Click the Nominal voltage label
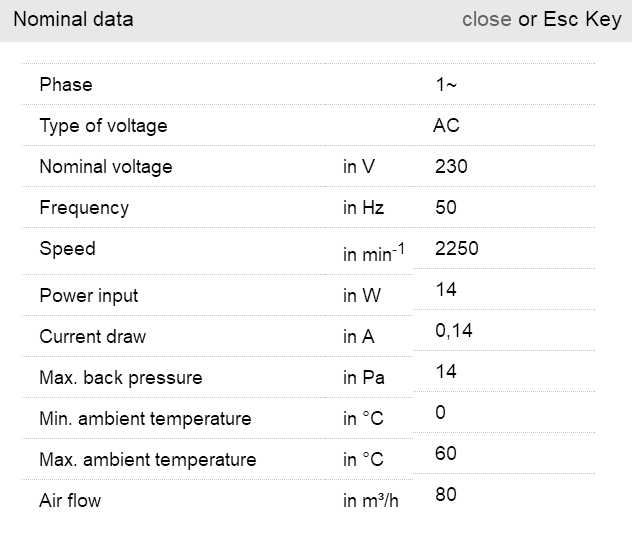The width and height of the screenshot is (632, 538). (x=105, y=167)
